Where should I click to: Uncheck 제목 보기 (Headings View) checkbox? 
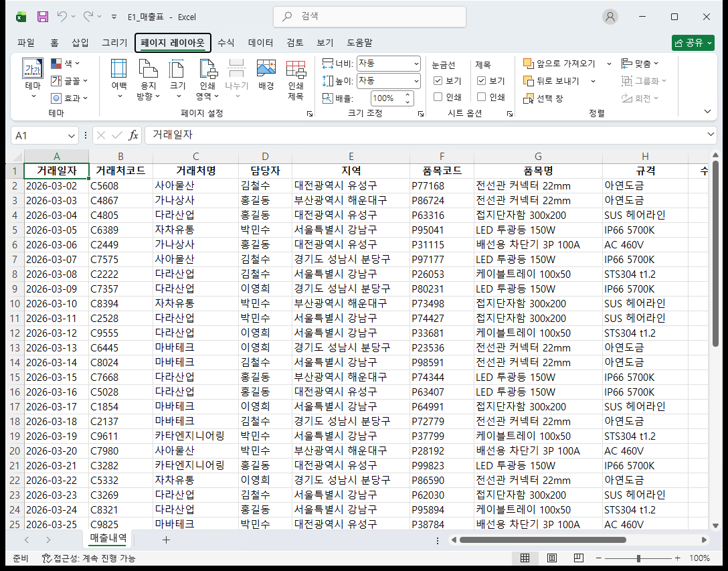pyautogui.click(x=482, y=81)
